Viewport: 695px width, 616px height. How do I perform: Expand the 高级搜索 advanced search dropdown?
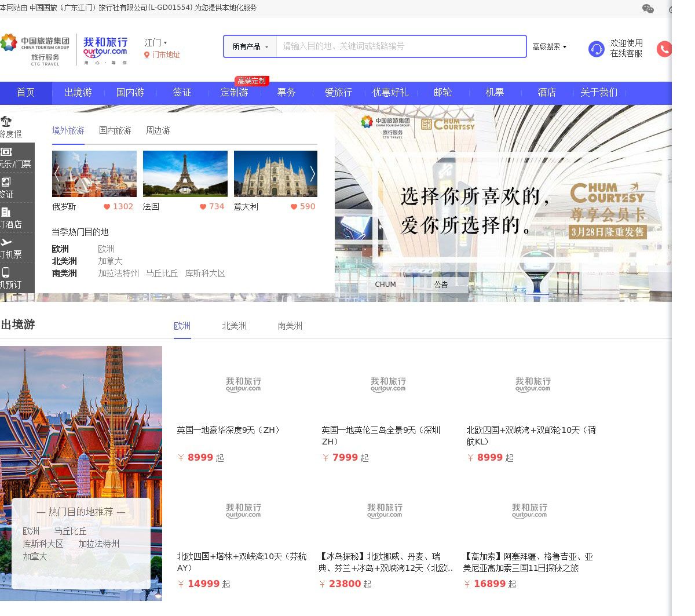pyautogui.click(x=549, y=46)
